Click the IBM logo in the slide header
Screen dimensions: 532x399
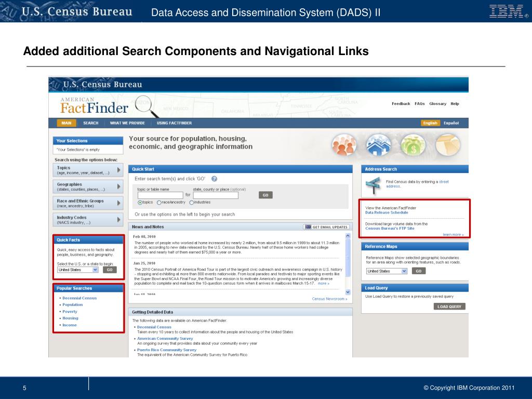click(x=508, y=11)
